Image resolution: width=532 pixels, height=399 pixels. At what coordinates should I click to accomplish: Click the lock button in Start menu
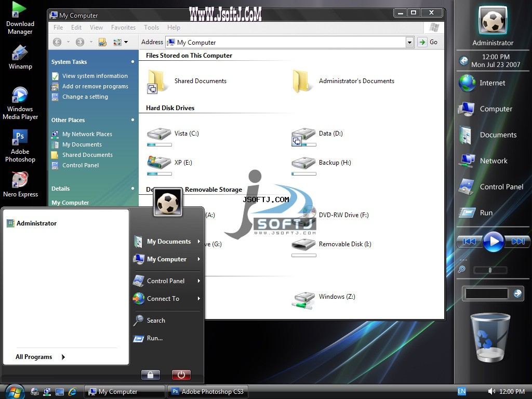150,375
